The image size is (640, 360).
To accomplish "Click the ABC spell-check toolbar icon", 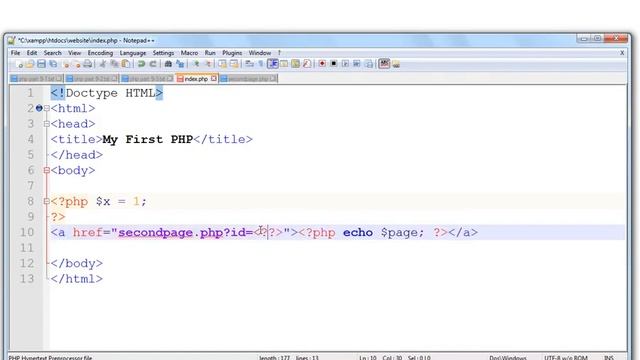I will (384, 64).
